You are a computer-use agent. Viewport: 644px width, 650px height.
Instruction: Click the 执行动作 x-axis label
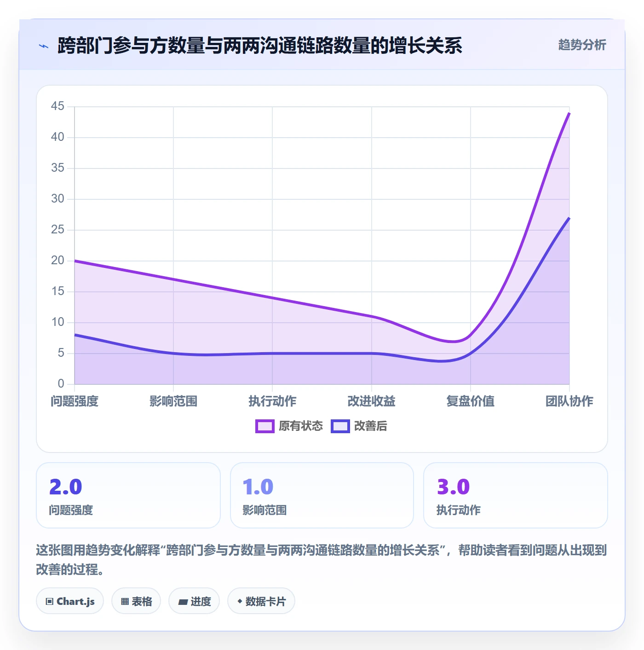click(272, 401)
